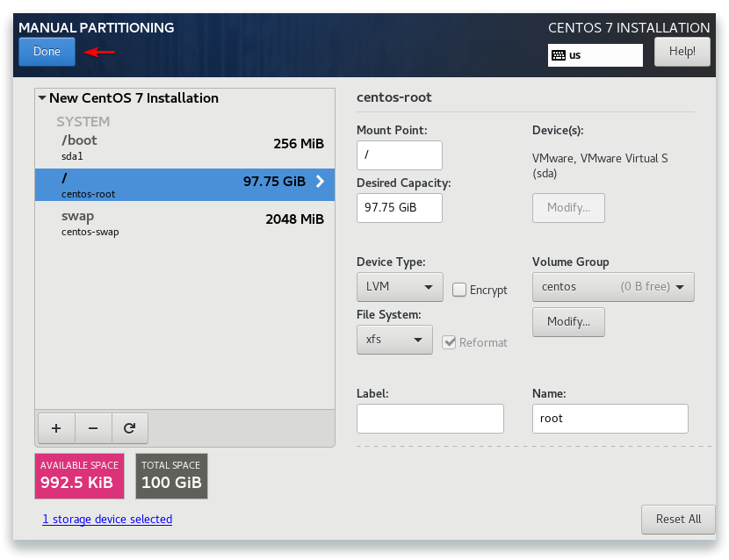729x560 pixels.
Task: Click the reload storage configuration icon
Action: pyautogui.click(x=130, y=428)
